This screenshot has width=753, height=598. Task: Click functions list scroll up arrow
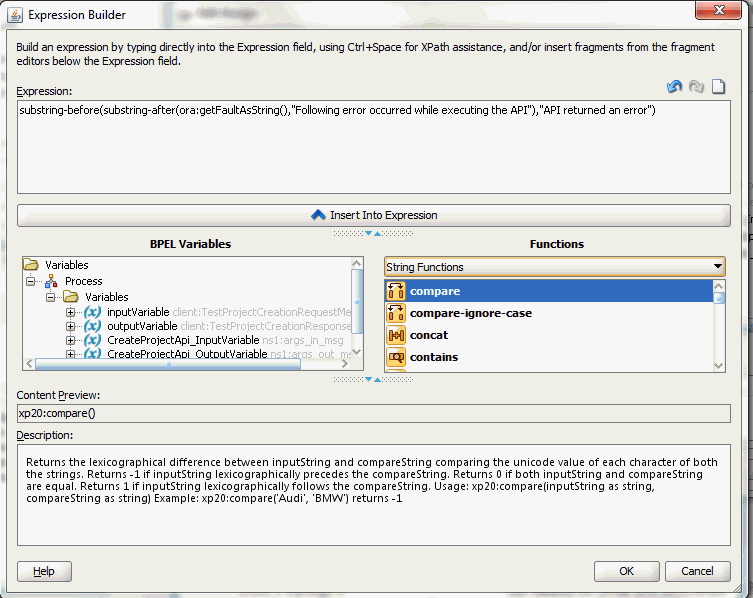click(719, 286)
